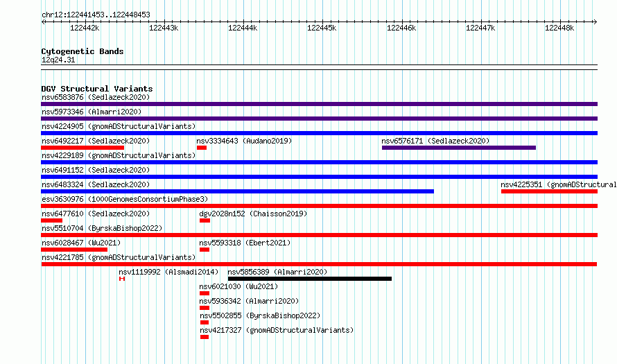
Task: Click the Cytogenetic Bands track title
Action: pos(82,51)
